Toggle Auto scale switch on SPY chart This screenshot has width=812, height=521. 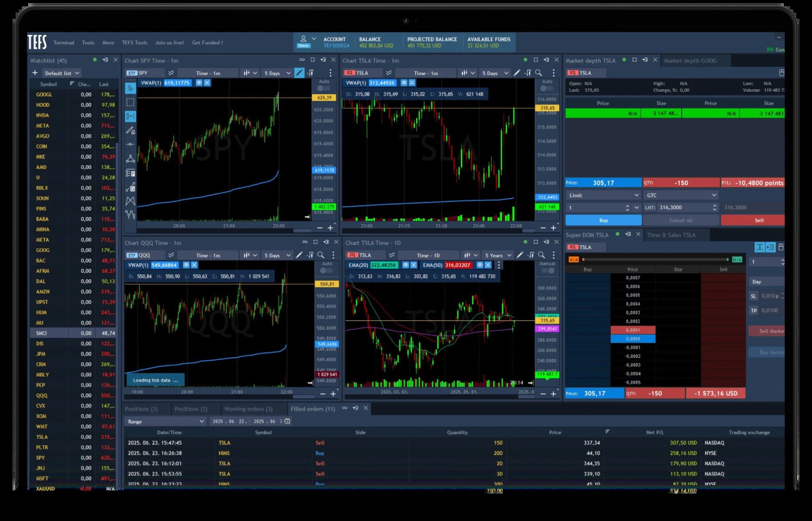click(x=324, y=88)
